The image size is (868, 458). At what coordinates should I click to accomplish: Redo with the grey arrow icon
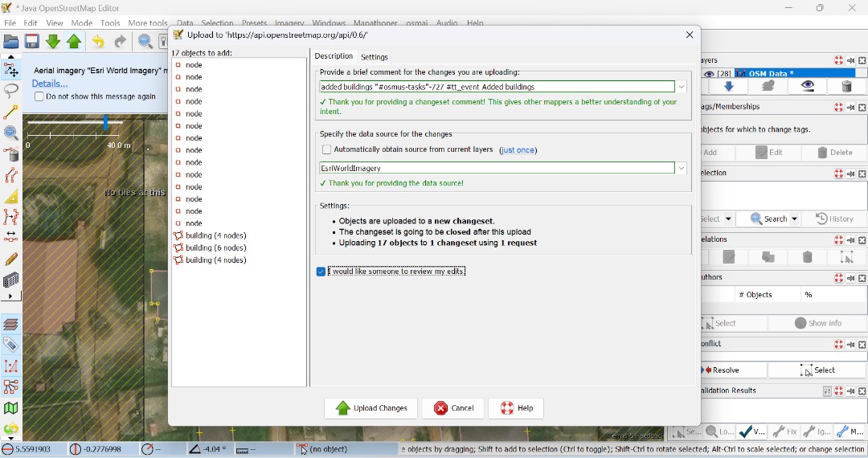pyautogui.click(x=120, y=42)
